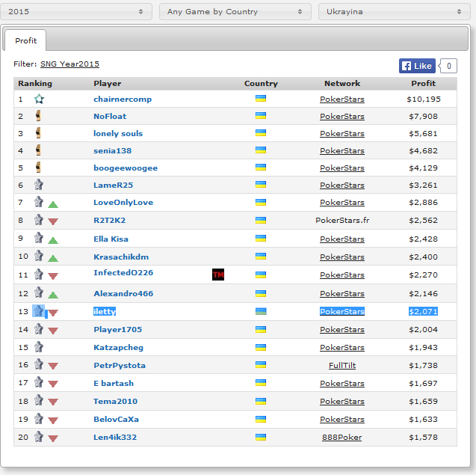Click the $10,195 profit value
This screenshot has height=475, width=476.
click(x=424, y=99)
